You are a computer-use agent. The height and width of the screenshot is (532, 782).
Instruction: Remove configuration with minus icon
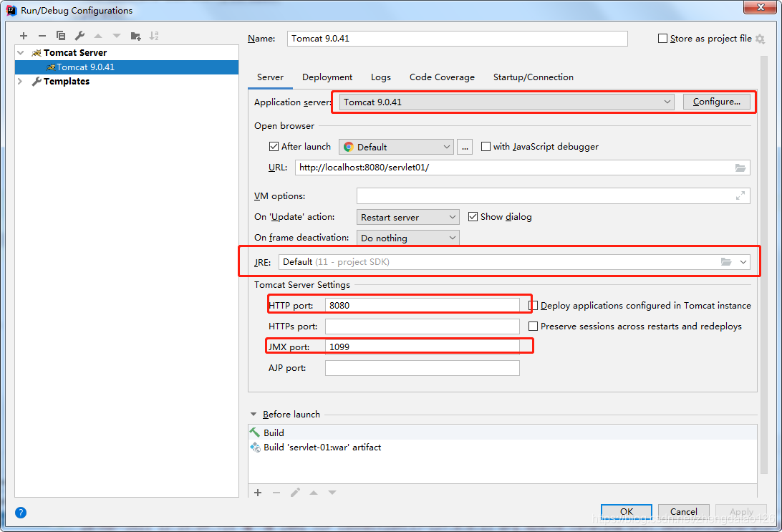pos(42,36)
